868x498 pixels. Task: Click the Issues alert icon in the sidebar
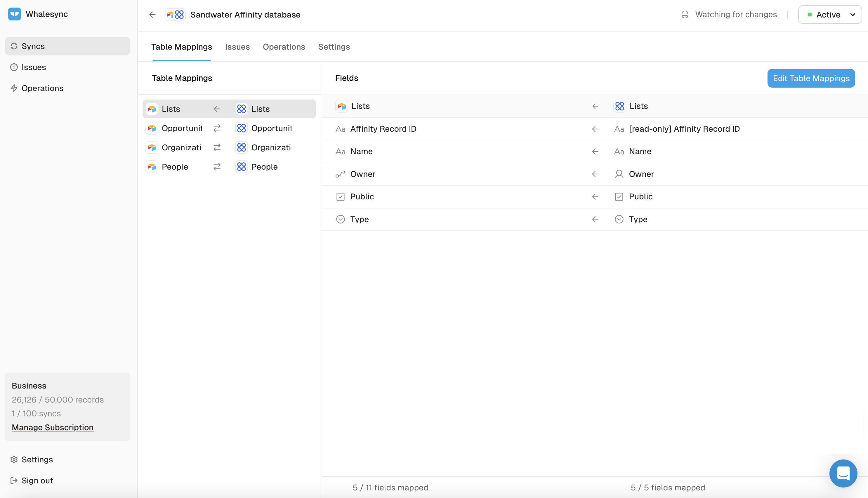tap(14, 67)
